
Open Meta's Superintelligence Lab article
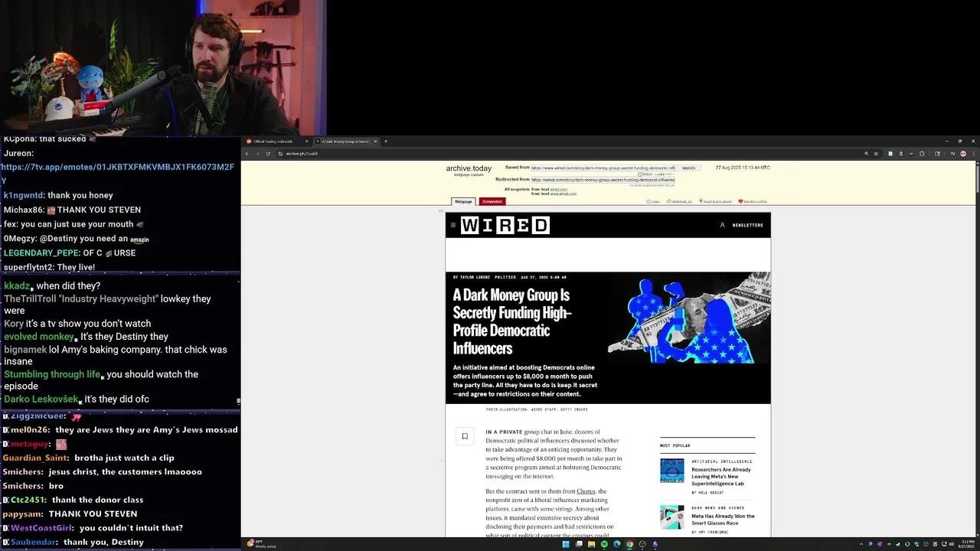[721, 477]
